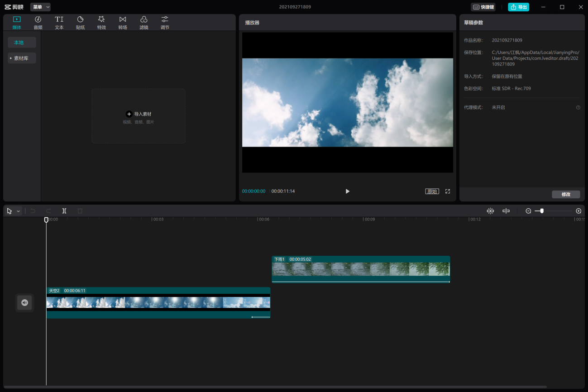Viewport: 588px width, 392px height.
Task: Open the 贴纸 (Stickers) tab
Action: [80, 23]
